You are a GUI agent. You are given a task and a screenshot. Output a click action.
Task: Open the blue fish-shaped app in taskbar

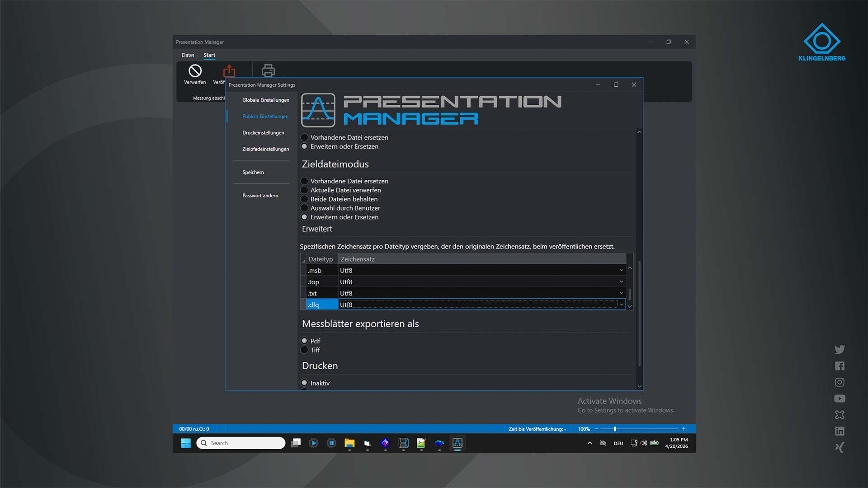point(439,443)
